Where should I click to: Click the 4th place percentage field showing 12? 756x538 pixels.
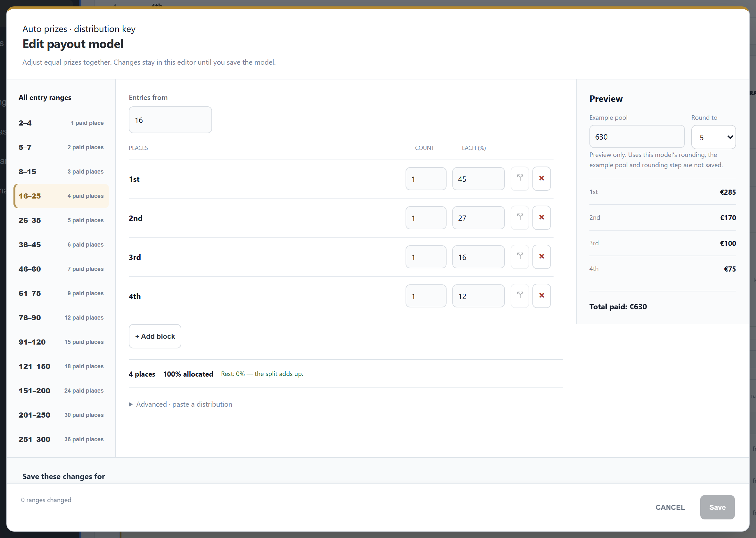(x=478, y=296)
